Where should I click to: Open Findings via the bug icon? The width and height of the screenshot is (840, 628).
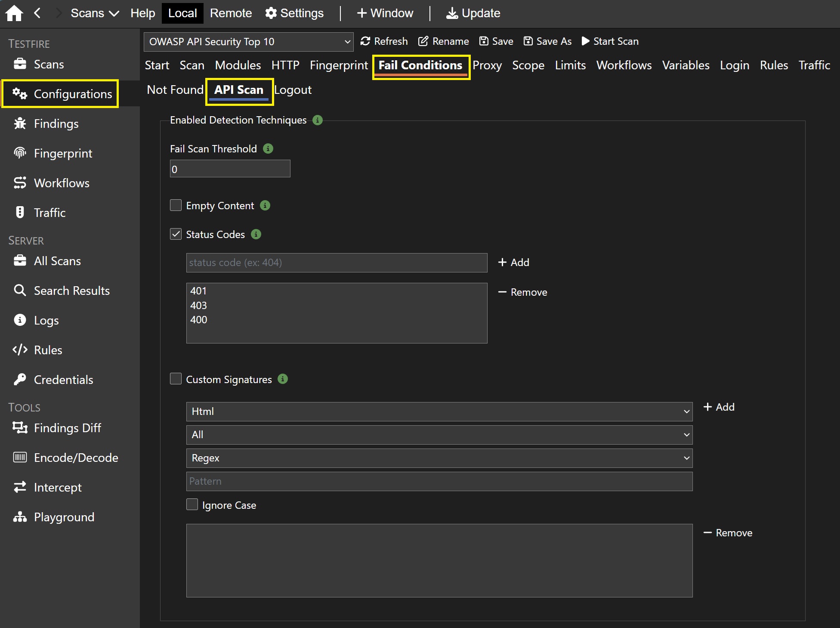(20, 124)
